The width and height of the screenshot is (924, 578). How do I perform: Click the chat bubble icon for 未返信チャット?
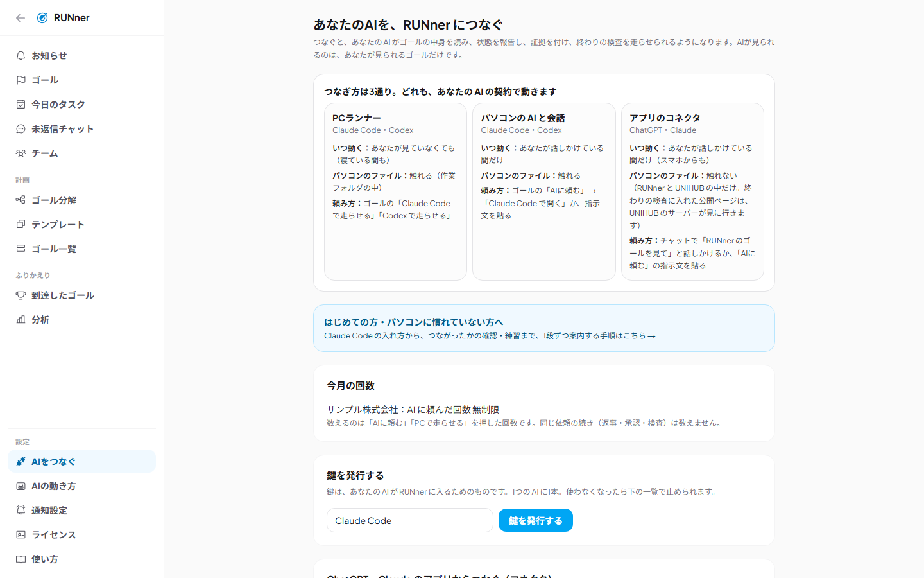click(x=21, y=129)
